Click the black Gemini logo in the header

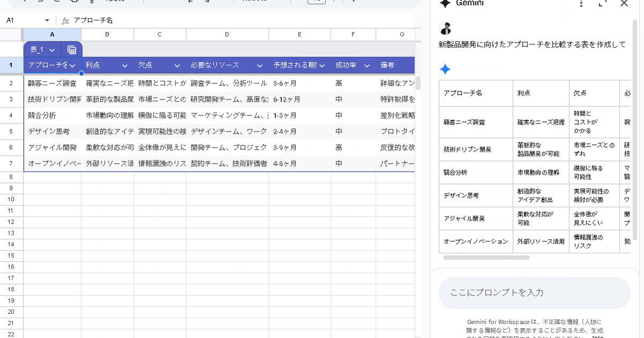(445, 3)
